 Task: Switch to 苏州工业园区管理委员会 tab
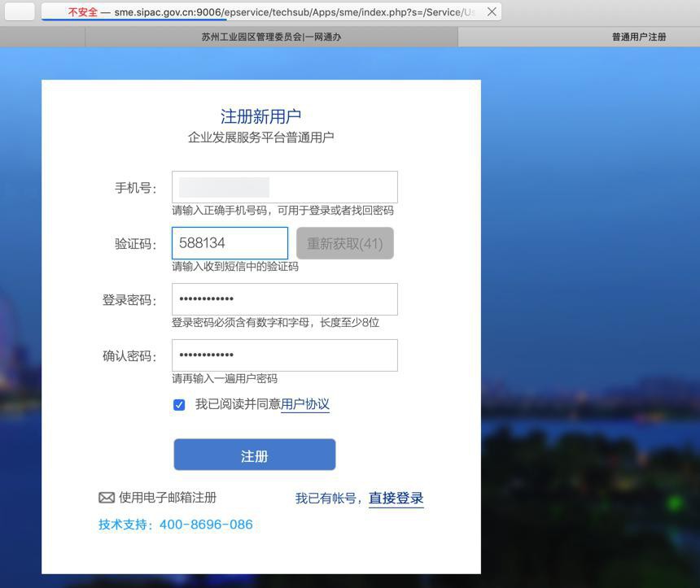click(271, 37)
